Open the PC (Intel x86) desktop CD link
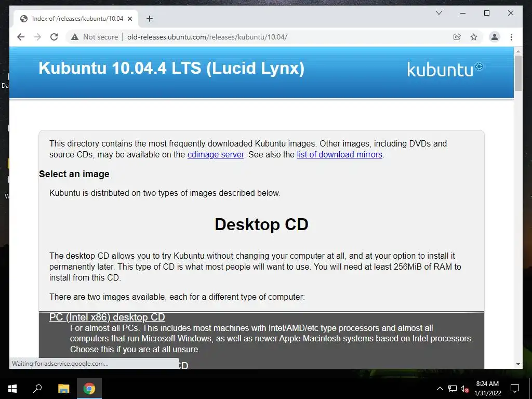532x399 pixels. tap(107, 317)
